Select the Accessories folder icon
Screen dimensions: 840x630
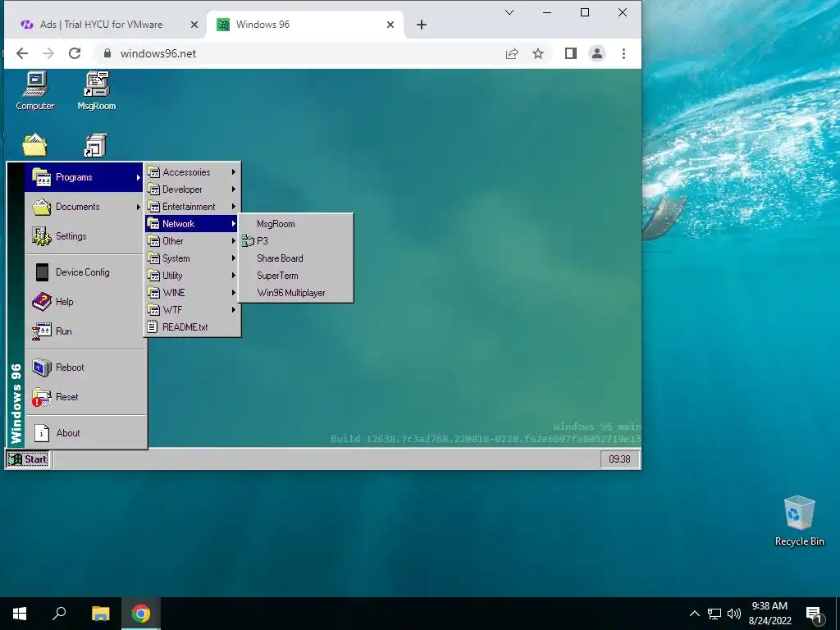tap(153, 172)
